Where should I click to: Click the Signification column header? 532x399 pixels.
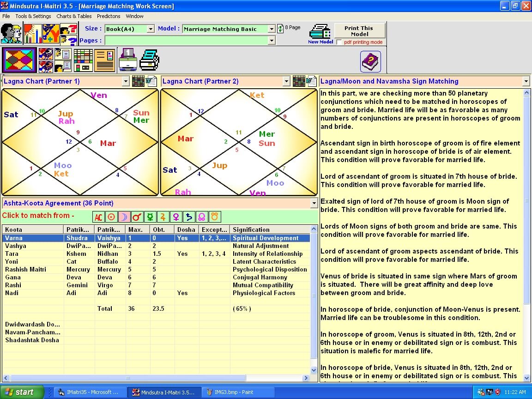click(x=270, y=230)
